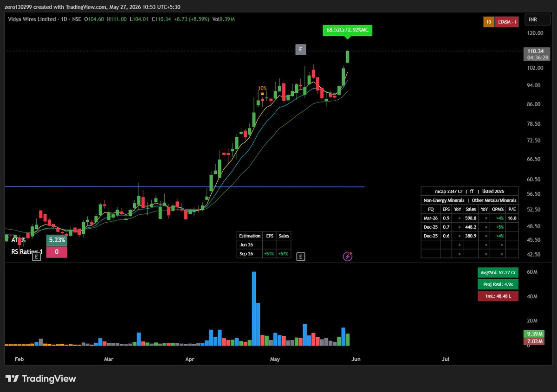This screenshot has height=392, width=557.
Task: Click the OPM% column header
Action: point(498,209)
